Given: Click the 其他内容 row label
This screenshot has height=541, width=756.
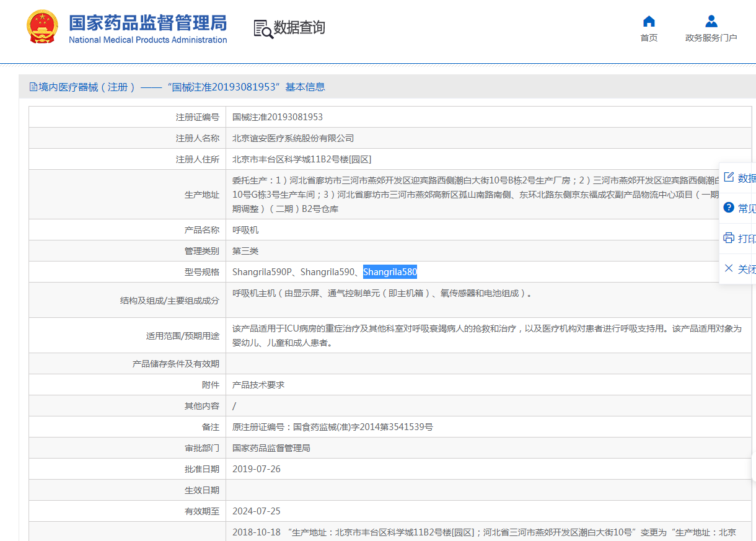Looking at the screenshot, I should tap(202, 406).
